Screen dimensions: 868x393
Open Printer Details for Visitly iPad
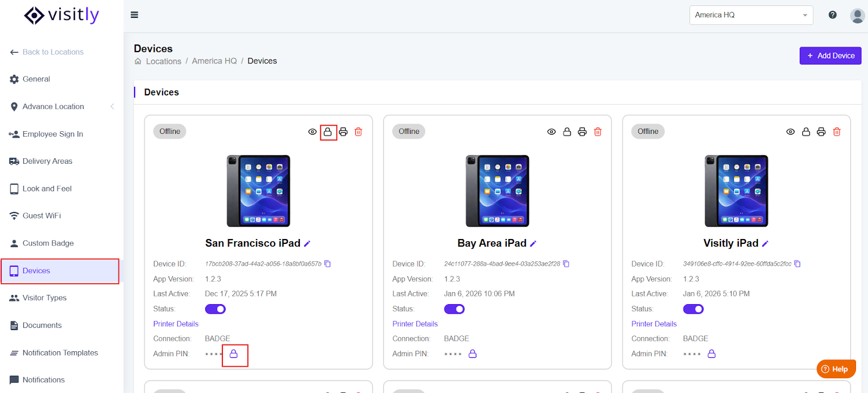[x=654, y=324]
